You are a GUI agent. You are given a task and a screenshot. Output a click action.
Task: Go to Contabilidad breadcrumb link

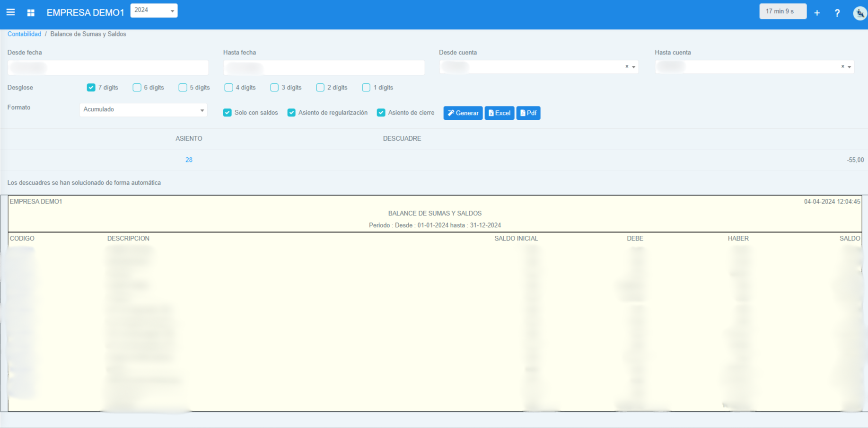[24, 34]
